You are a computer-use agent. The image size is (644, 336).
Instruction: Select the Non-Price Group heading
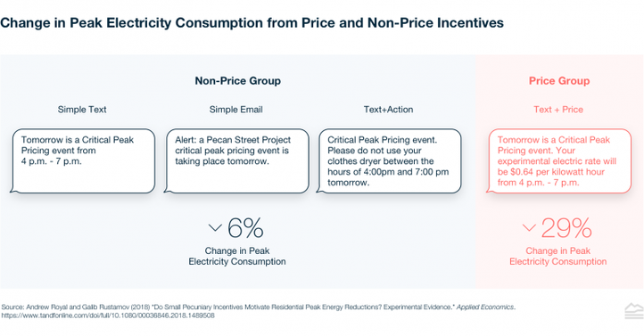[238, 81]
